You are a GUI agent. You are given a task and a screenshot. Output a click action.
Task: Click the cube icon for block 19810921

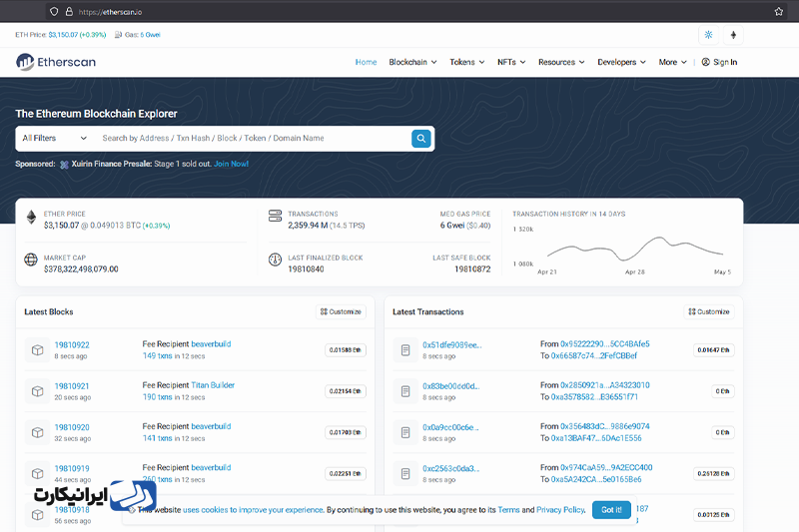[37, 391]
